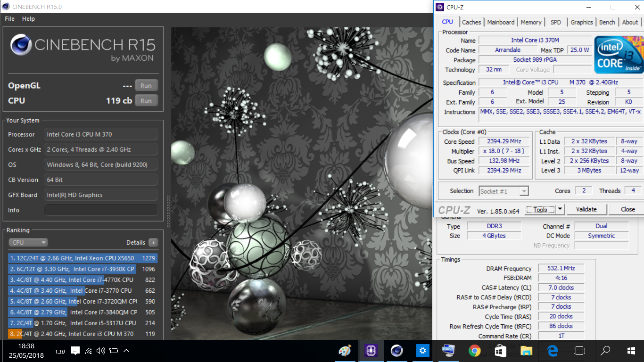Click the Validate button in CPU-Z
644x362 pixels.
[586, 209]
